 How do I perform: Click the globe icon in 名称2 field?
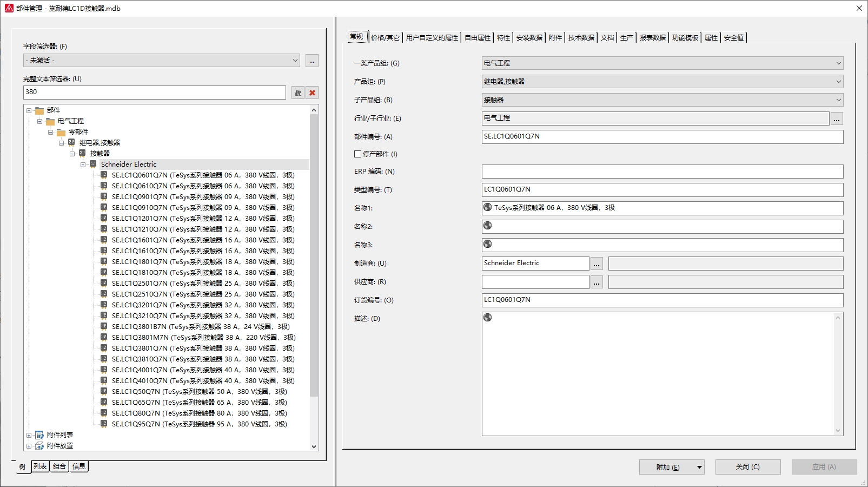tap(487, 226)
